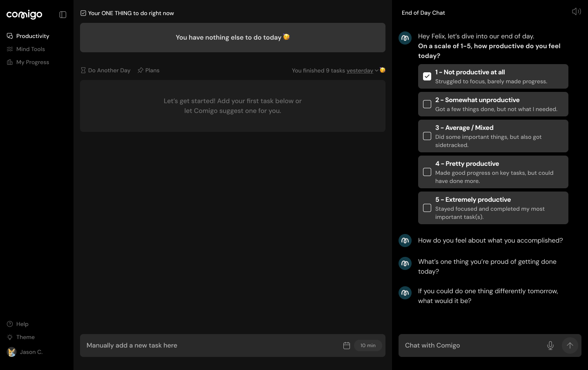Uncheck 1 - Not productive at all
The height and width of the screenshot is (370, 588).
427,76
